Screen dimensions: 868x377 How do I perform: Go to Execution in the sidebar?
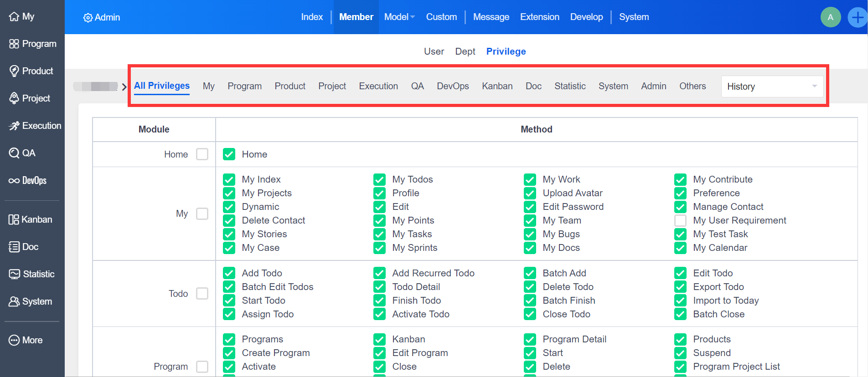[x=34, y=126]
